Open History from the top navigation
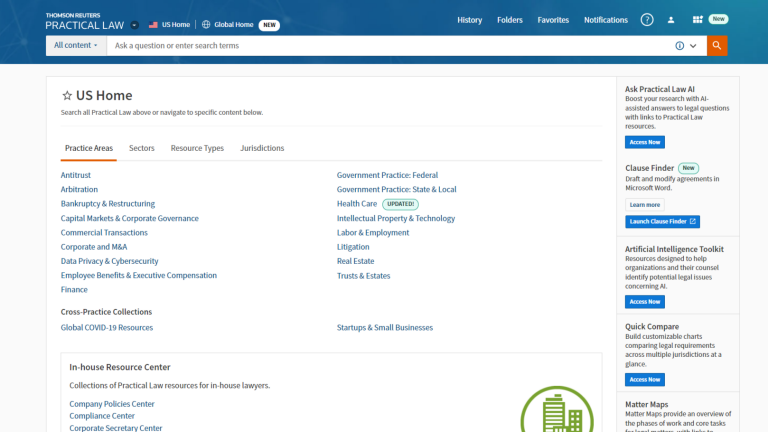The height and width of the screenshot is (432, 768). click(469, 20)
